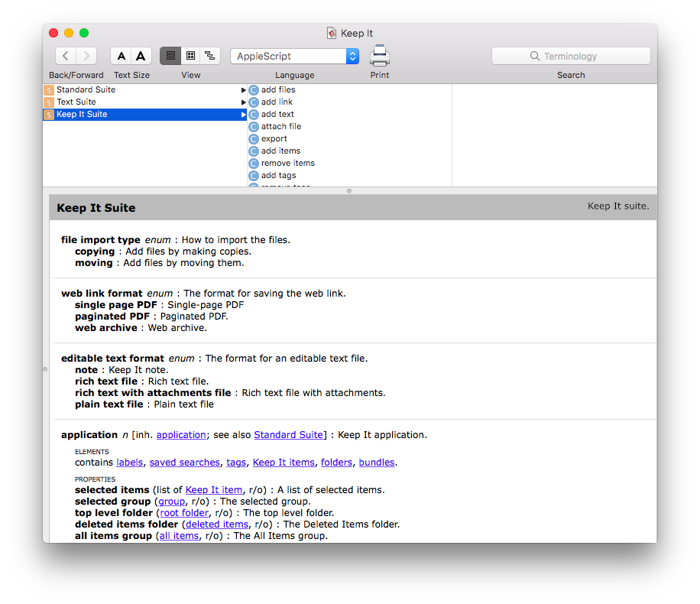Switch to hierarchy outline view mode
700x604 pixels.
click(210, 56)
